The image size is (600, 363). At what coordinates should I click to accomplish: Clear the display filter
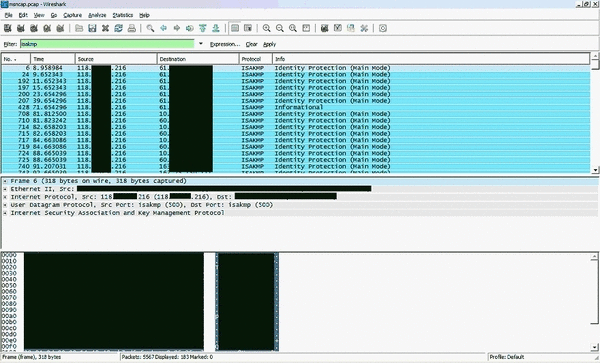click(251, 44)
